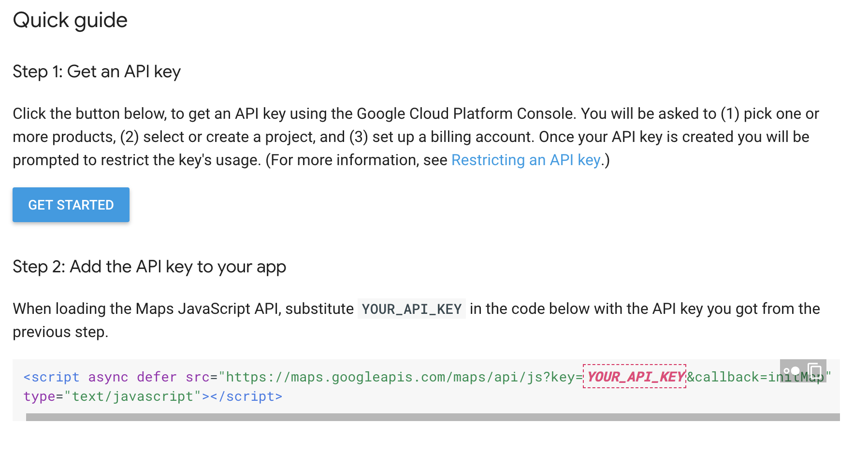Toggle the dark code theme icon
Screen dimensions: 868x451
[792, 371]
